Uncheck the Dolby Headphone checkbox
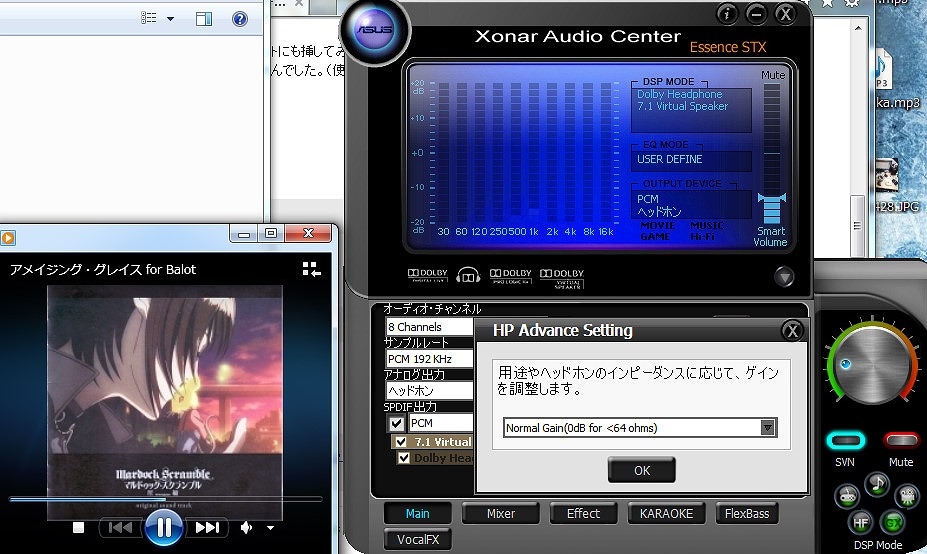Viewport: 927px width, 554px height. [404, 458]
